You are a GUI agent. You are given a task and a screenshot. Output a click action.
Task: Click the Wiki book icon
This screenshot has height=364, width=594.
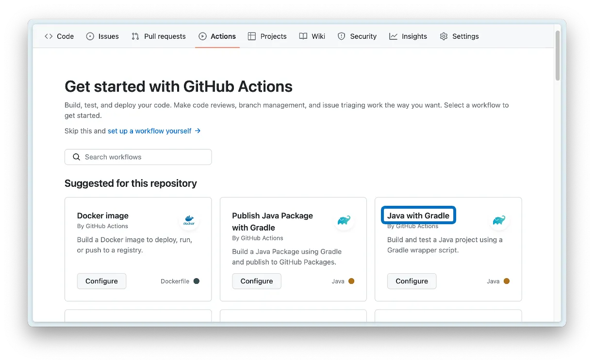(303, 36)
